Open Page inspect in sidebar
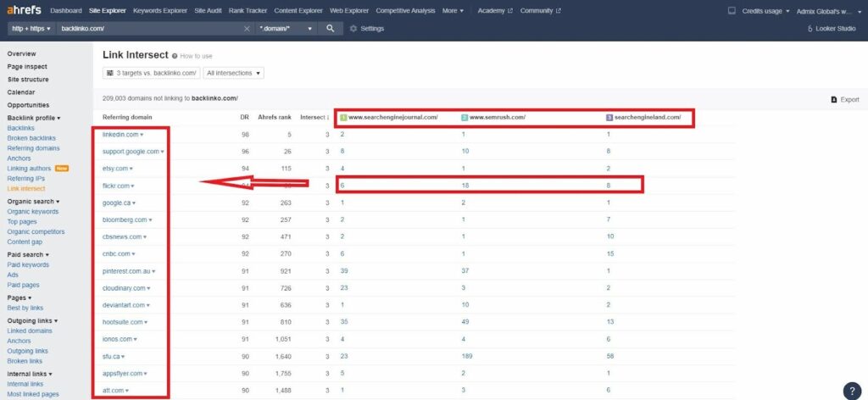 coord(27,66)
